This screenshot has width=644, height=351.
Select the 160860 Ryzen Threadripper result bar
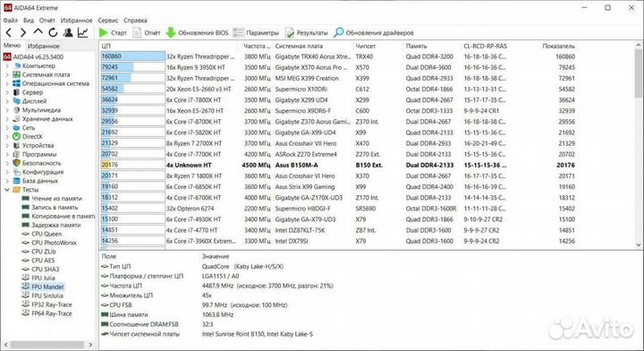[x=133, y=56]
